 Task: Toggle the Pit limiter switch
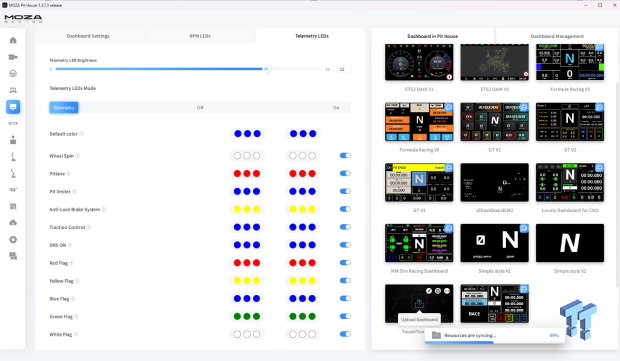tap(345, 191)
